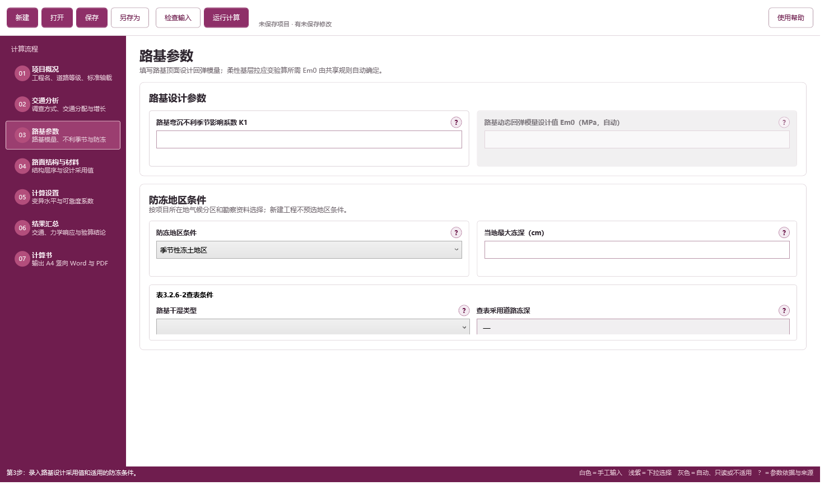The height and width of the screenshot is (504, 829).
Task: Click the 表3.2.6-2查表条件 heading
Action: [x=185, y=295]
